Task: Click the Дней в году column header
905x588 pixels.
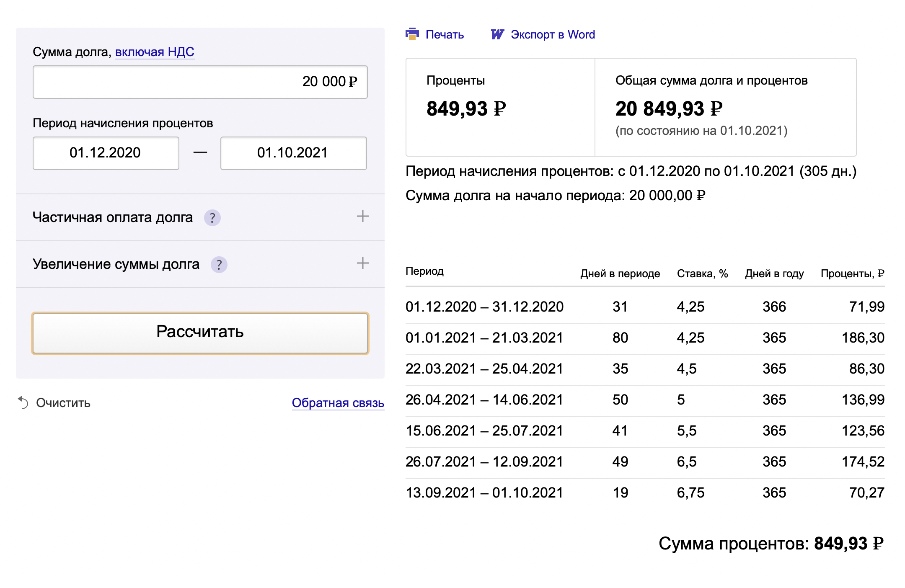Action: 774,273
